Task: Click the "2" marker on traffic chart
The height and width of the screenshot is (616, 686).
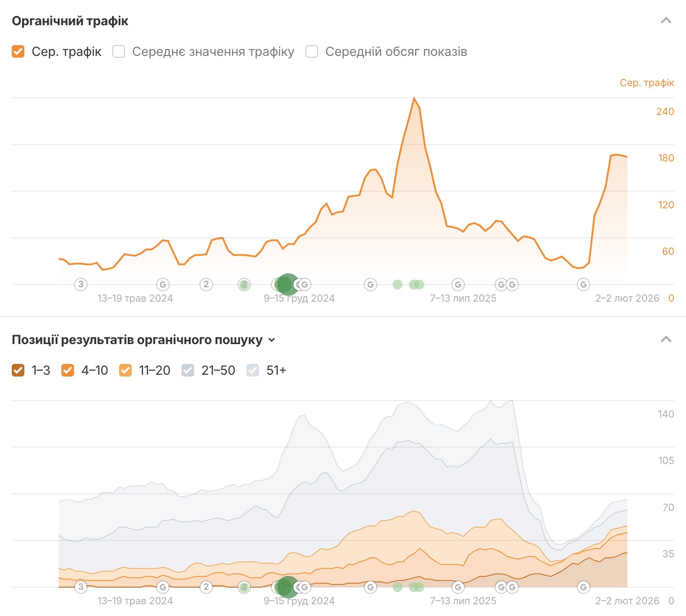Action: pos(206,284)
